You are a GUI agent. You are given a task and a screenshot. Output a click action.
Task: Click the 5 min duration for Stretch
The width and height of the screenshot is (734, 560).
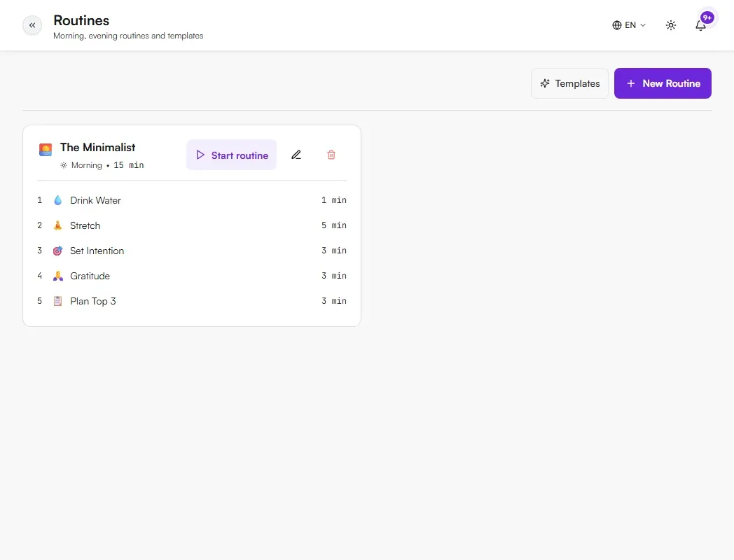tap(334, 225)
